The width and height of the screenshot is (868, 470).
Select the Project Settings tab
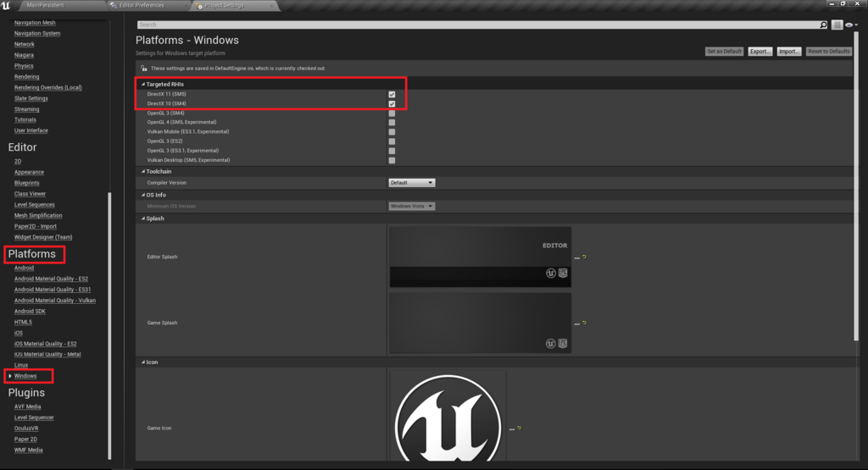tap(224, 6)
